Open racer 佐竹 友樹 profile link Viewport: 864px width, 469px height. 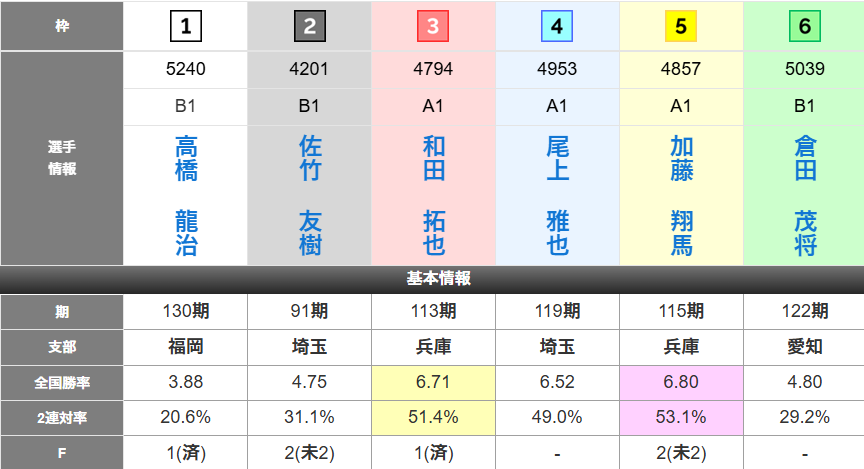pos(310,196)
